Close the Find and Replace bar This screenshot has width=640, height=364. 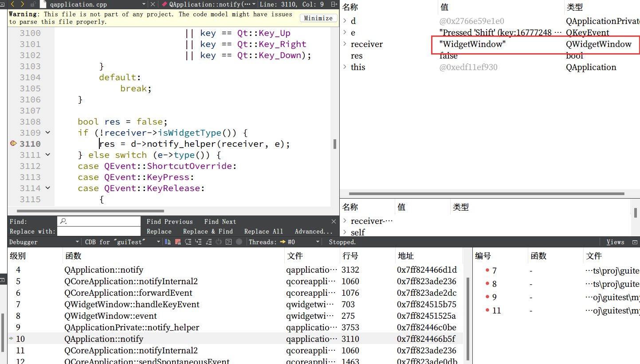[334, 221]
